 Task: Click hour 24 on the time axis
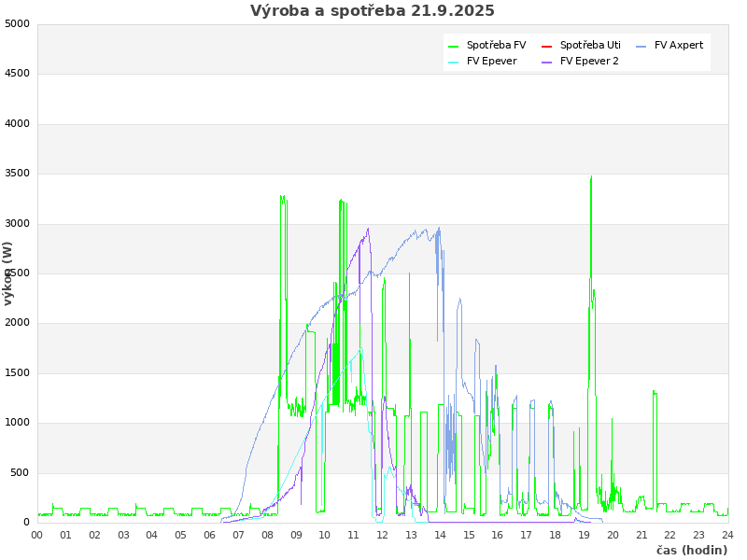pyautogui.click(x=727, y=535)
